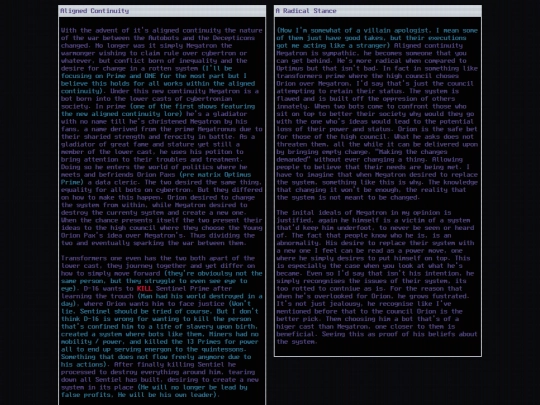Click the line 'false profits. He will be his own leader).'
The image size is (540, 405).
pyautogui.click(x=140, y=395)
